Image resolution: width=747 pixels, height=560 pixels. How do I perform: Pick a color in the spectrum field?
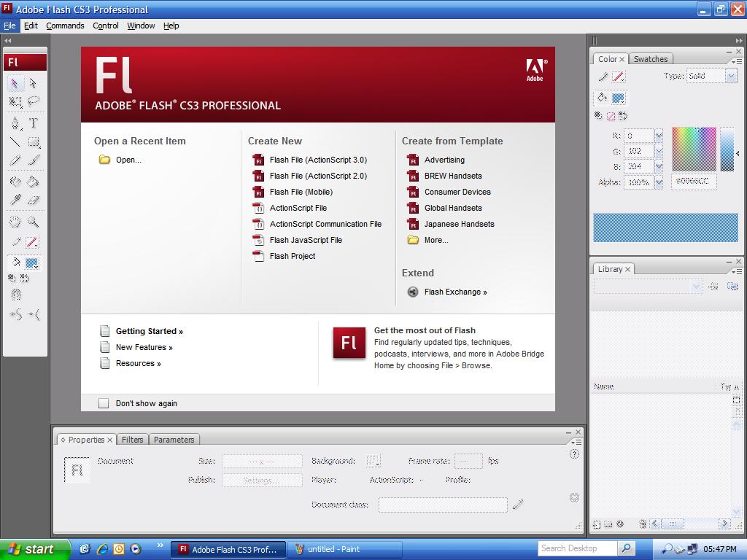(694, 149)
